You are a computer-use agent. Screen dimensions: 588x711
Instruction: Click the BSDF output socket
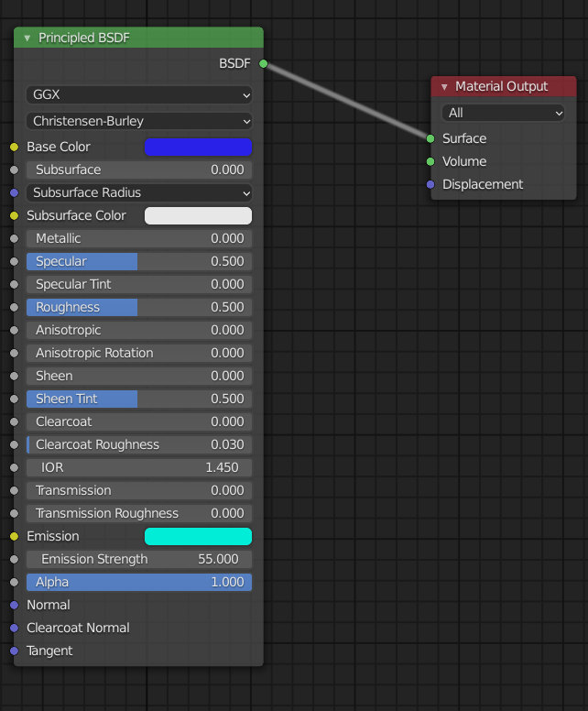(x=264, y=63)
